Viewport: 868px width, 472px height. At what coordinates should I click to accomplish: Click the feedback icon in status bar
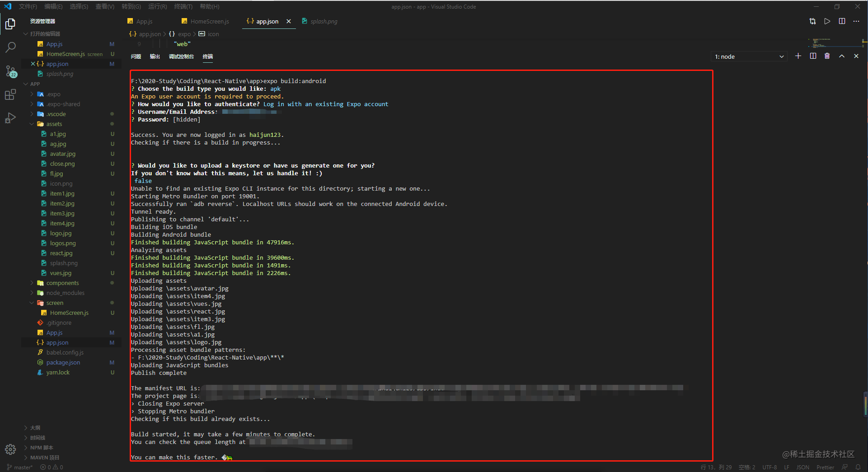click(845, 467)
